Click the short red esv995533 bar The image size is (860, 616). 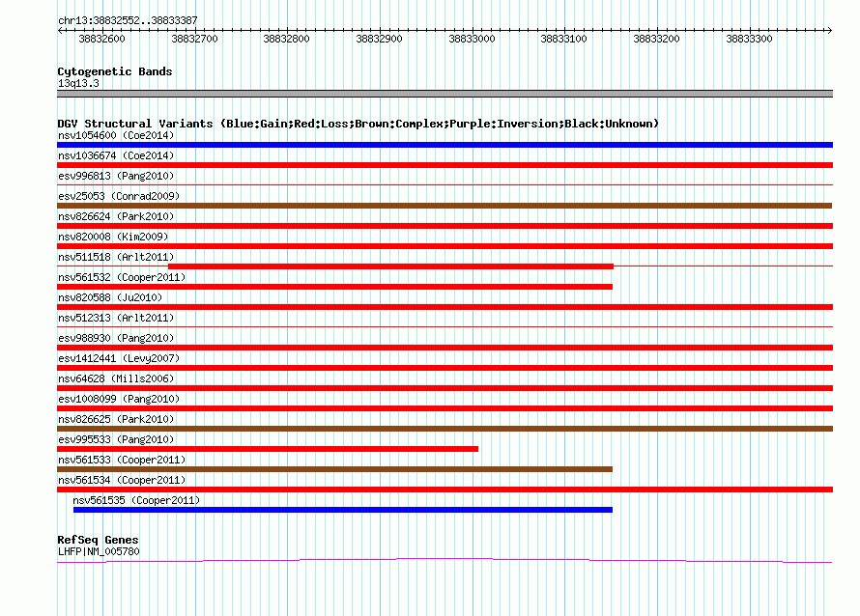[268, 449]
